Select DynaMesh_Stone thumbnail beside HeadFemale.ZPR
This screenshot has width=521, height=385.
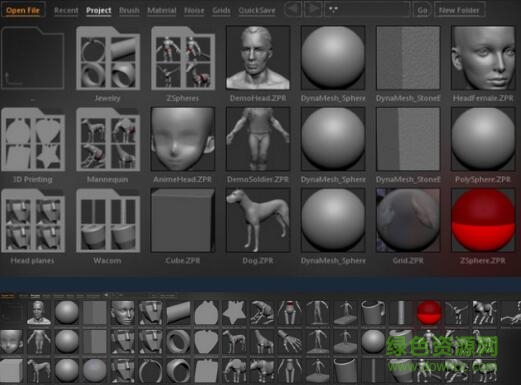tap(408, 58)
